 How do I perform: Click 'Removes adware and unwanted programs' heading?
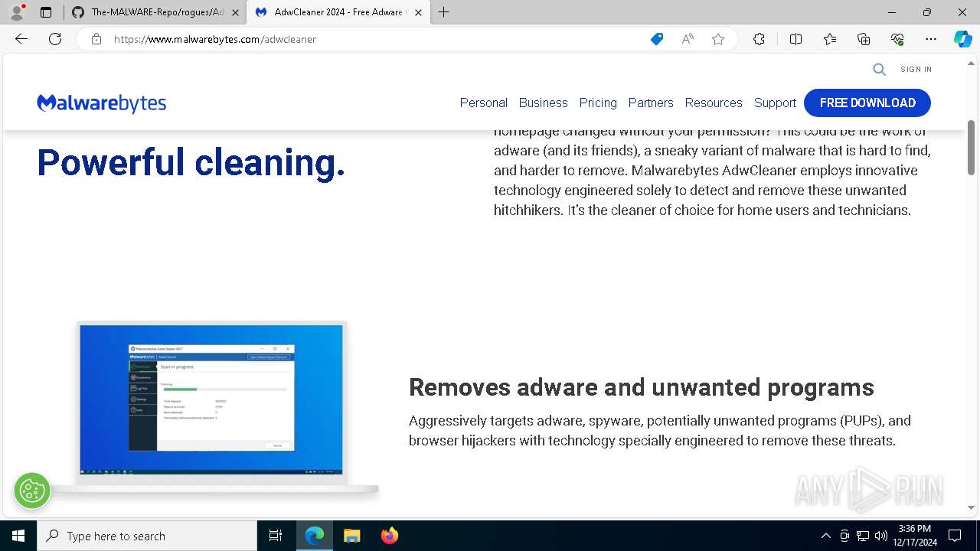642,387
